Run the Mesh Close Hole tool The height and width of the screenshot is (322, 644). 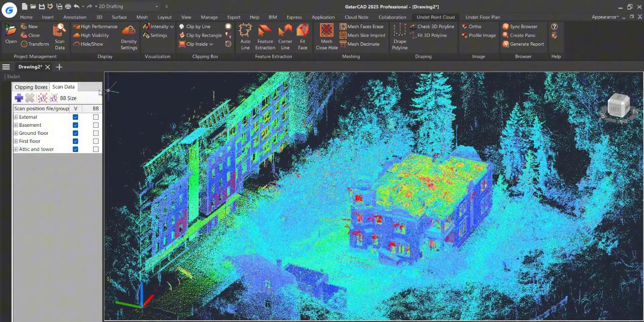[x=327, y=37]
